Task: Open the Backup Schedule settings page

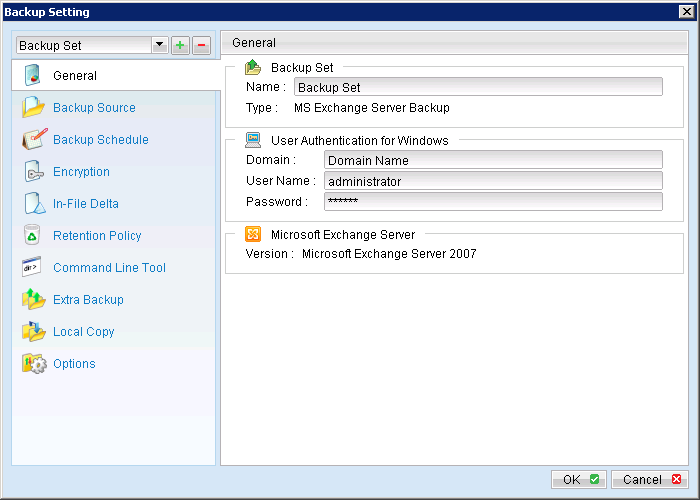Action: (100, 140)
